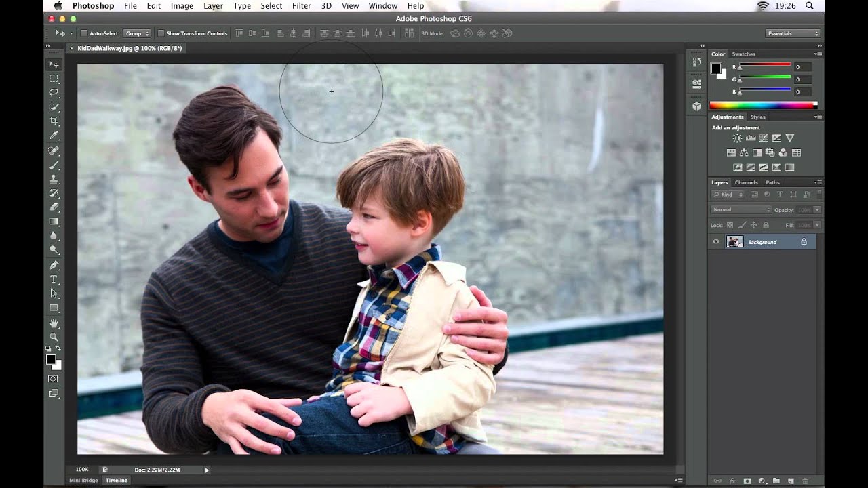Screen dimensions: 868x488
Task: Open the Image menu
Action: (182, 6)
